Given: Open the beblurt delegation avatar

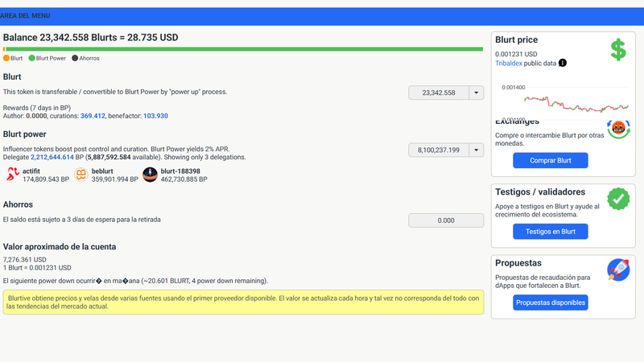Looking at the screenshot, I should 80,175.
